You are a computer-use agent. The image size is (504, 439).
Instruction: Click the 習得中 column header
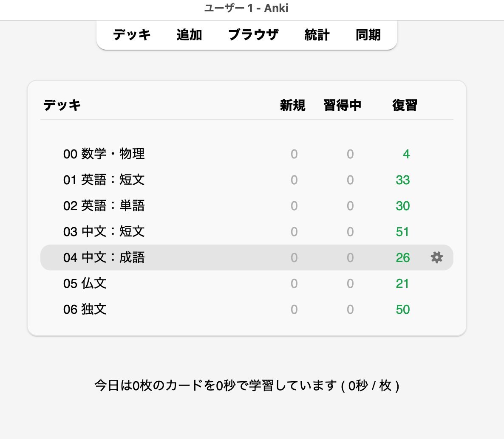(x=342, y=105)
